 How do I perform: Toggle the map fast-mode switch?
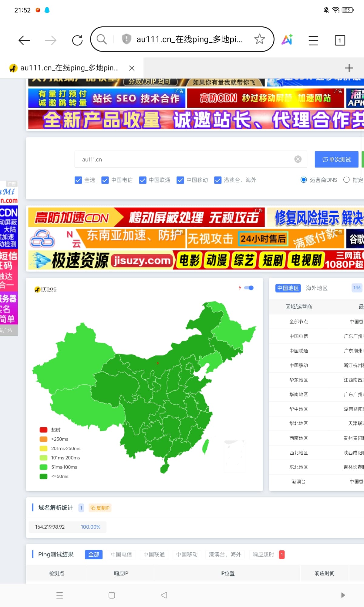tap(249, 288)
